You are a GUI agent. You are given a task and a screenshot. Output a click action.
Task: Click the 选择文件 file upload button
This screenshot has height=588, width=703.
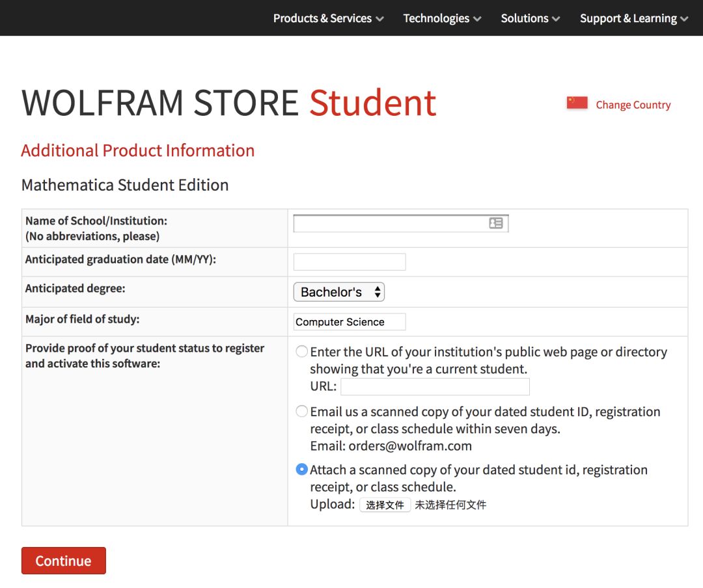385,505
